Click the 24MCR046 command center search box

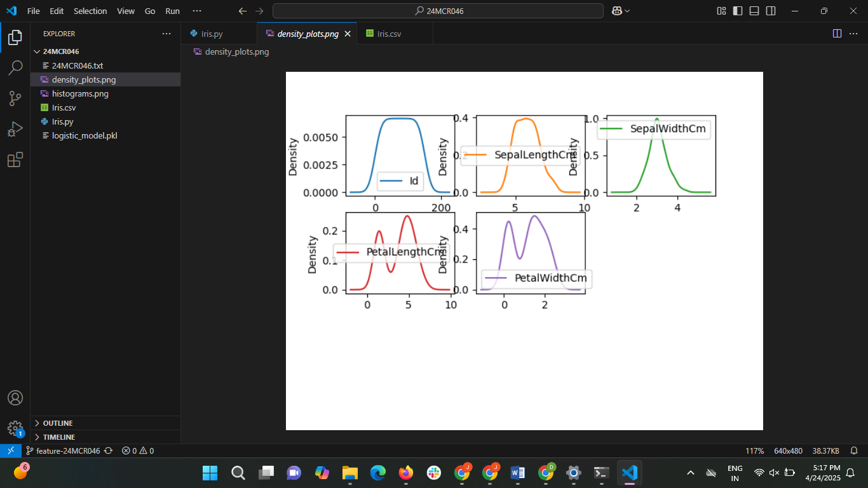[438, 11]
